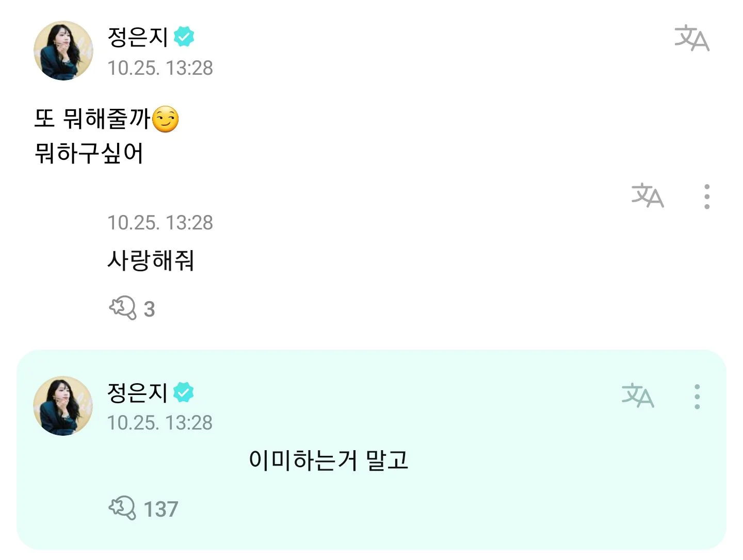Translate the "이미하는거 말고" message
743x560 pixels.
pos(638,397)
